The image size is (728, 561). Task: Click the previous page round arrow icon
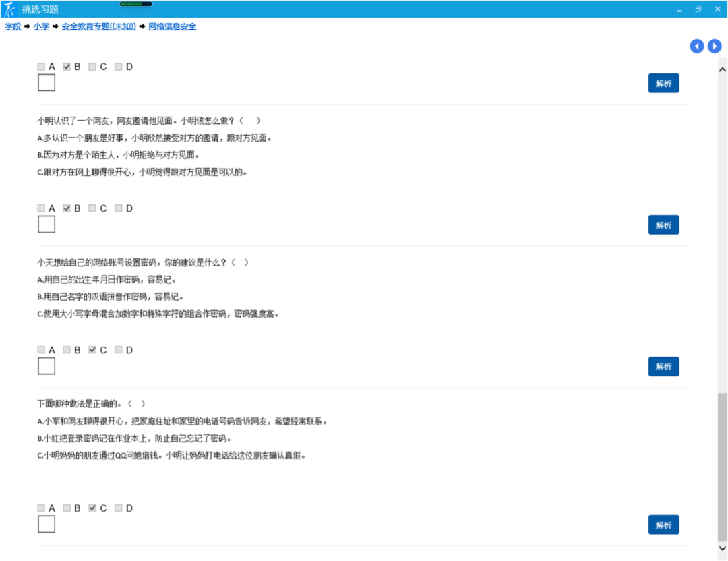point(697,46)
